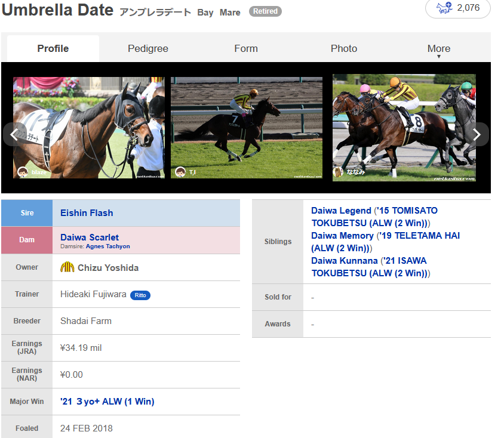Click the 2,076 favorites count
504x438 pixels.
tap(468, 8)
